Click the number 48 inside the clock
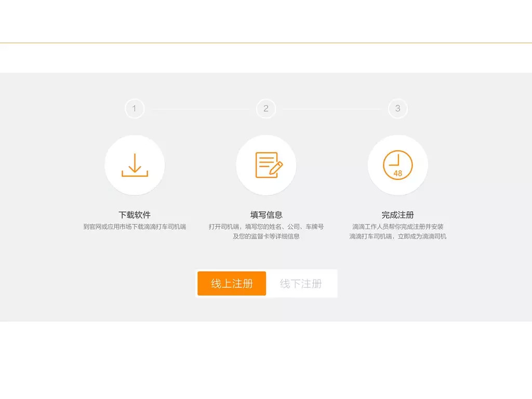532x399 pixels. pyautogui.click(x=397, y=174)
